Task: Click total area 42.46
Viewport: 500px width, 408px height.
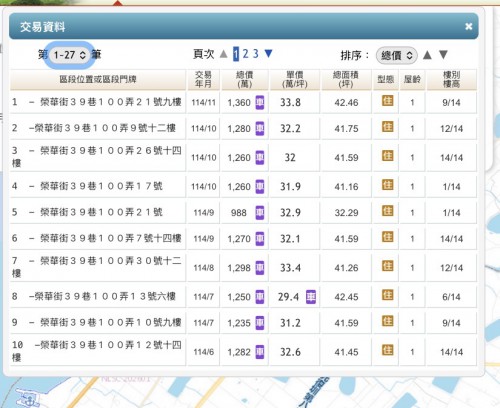Action: click(x=346, y=103)
